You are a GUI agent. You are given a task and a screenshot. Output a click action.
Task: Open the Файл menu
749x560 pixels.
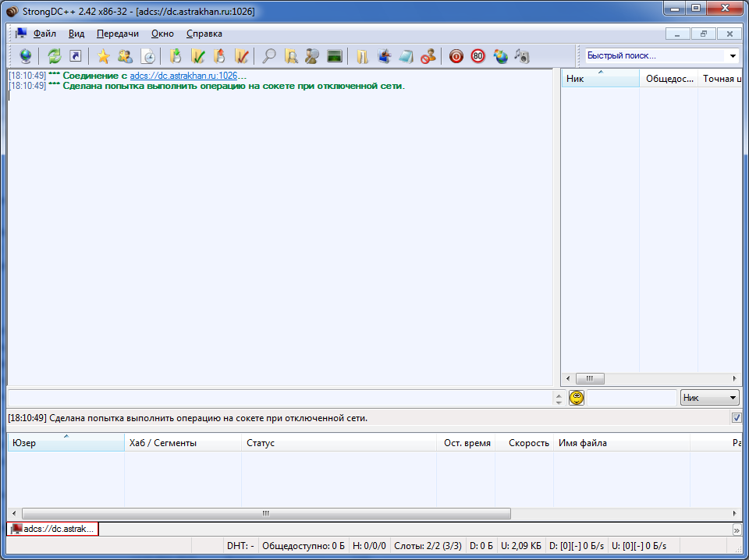44,34
